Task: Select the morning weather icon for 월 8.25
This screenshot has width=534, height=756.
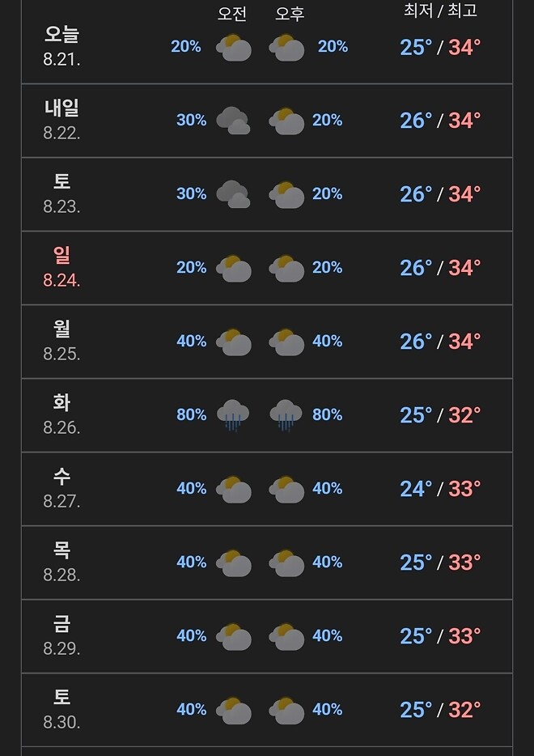Action: 233,341
